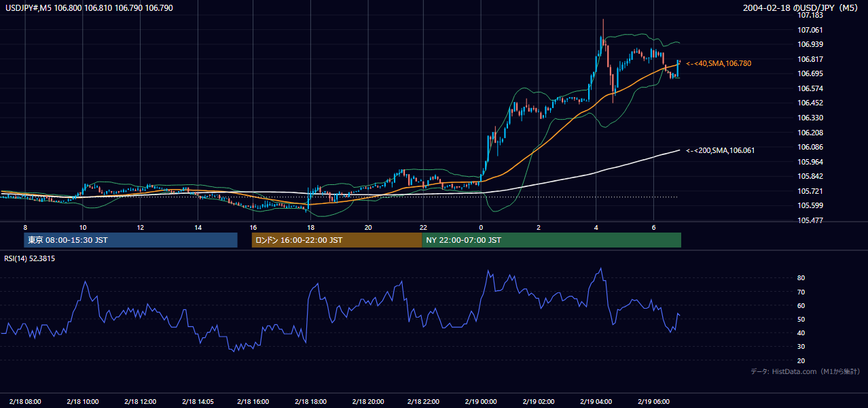868x408 pixels.
Task: Click the 2/19 04:00 bottom time label
Action: pyautogui.click(x=596, y=401)
